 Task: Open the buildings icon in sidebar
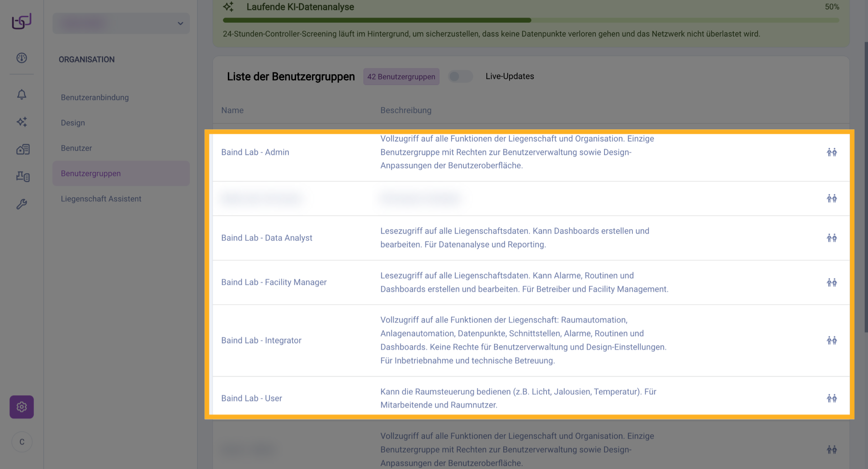pyautogui.click(x=23, y=149)
